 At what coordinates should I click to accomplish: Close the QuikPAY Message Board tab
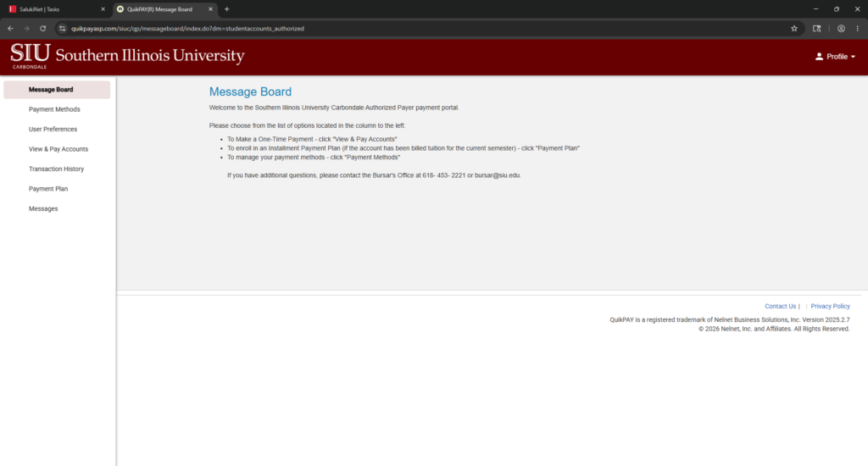click(210, 8)
